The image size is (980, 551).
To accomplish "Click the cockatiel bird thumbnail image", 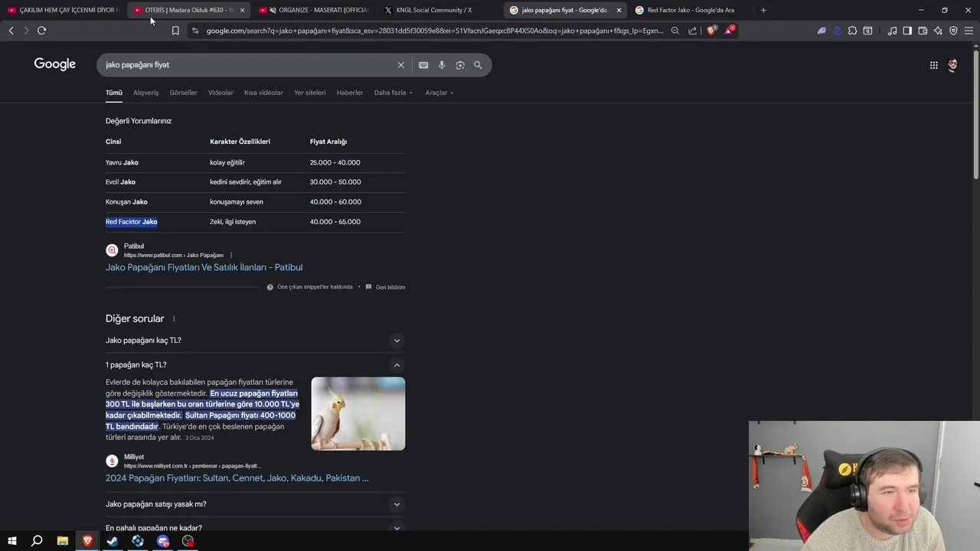I will (x=358, y=413).
